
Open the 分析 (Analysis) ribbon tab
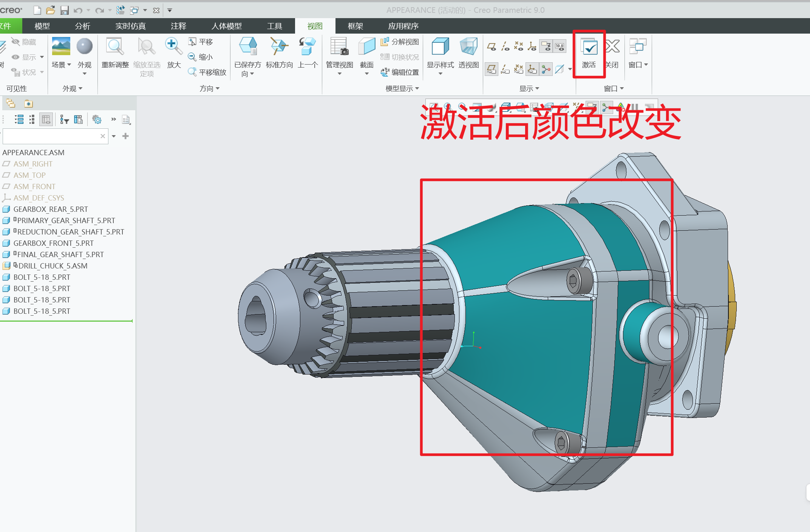pos(82,26)
